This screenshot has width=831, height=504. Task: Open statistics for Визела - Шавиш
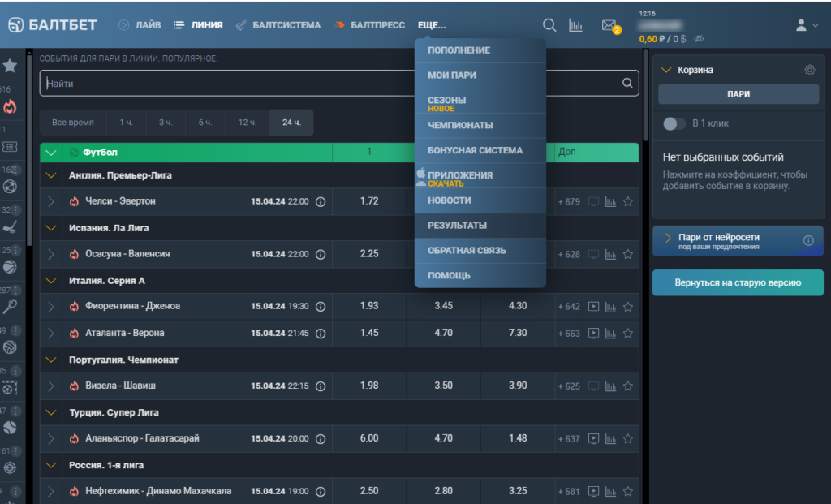point(610,386)
